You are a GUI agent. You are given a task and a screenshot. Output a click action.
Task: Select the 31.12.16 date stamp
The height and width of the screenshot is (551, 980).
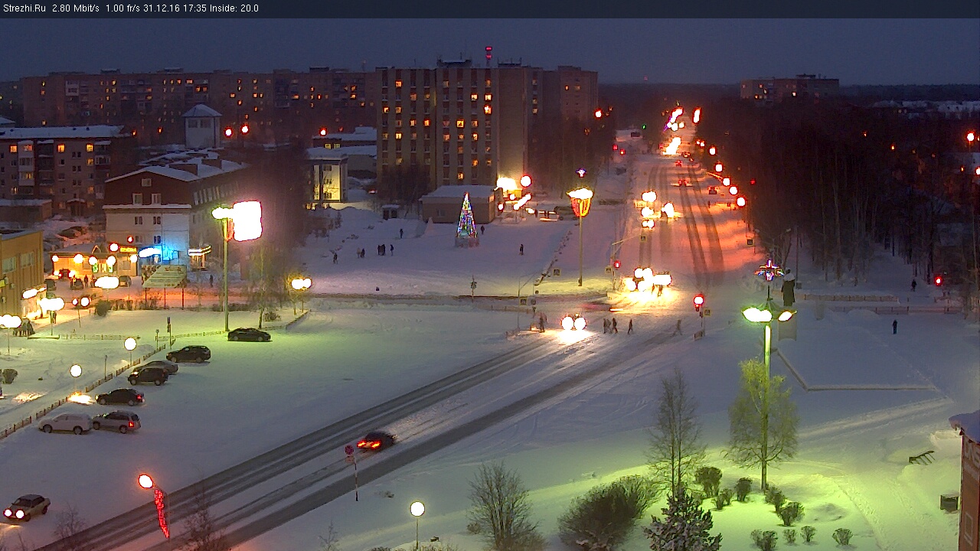pyautogui.click(x=160, y=8)
